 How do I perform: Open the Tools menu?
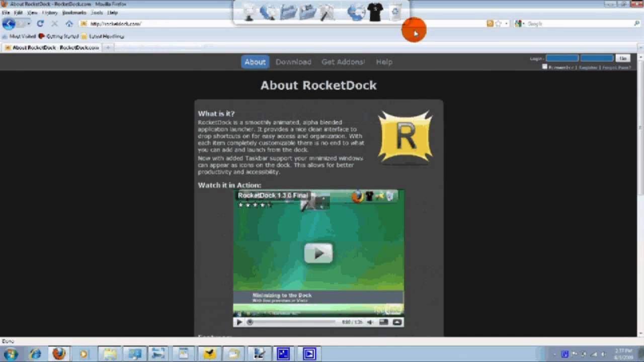(97, 13)
